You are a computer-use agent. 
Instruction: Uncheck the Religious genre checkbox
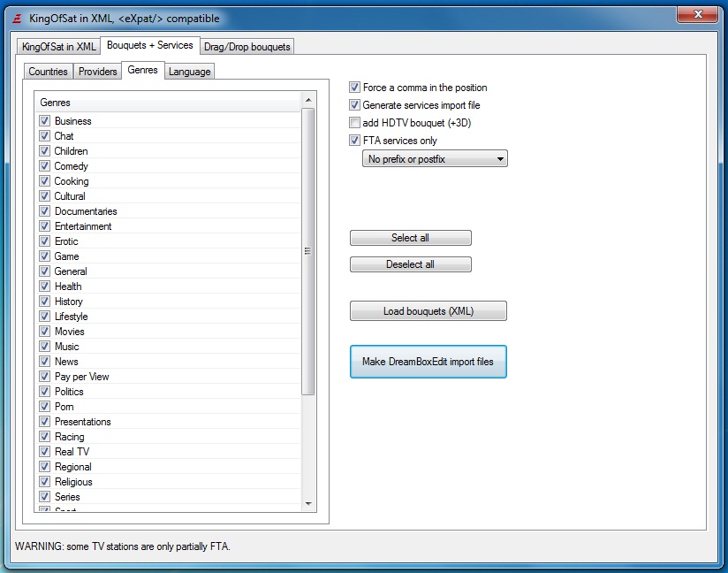click(44, 481)
